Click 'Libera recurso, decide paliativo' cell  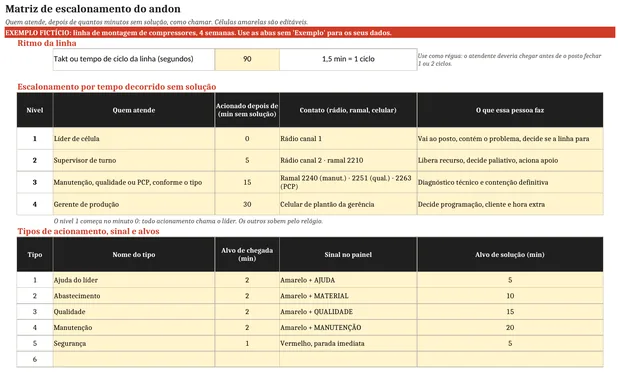click(510, 161)
